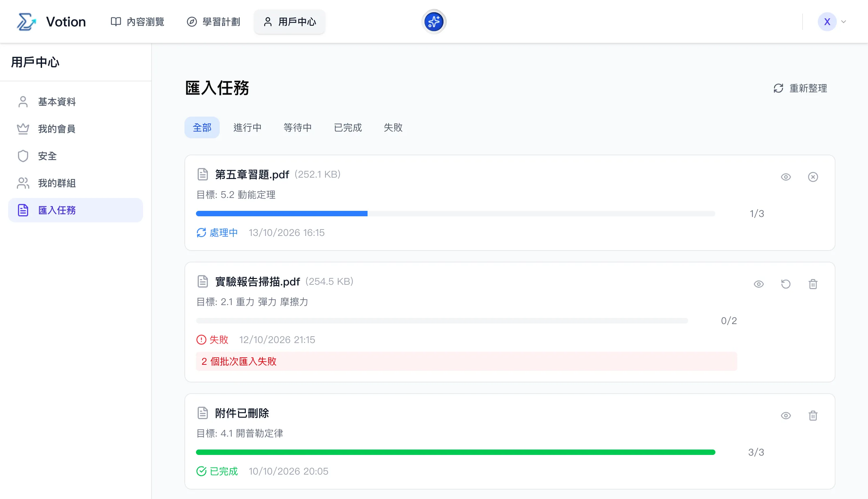Delete the 實驗報告掃描.pdf task
This screenshot has width=868, height=499.
point(813,284)
